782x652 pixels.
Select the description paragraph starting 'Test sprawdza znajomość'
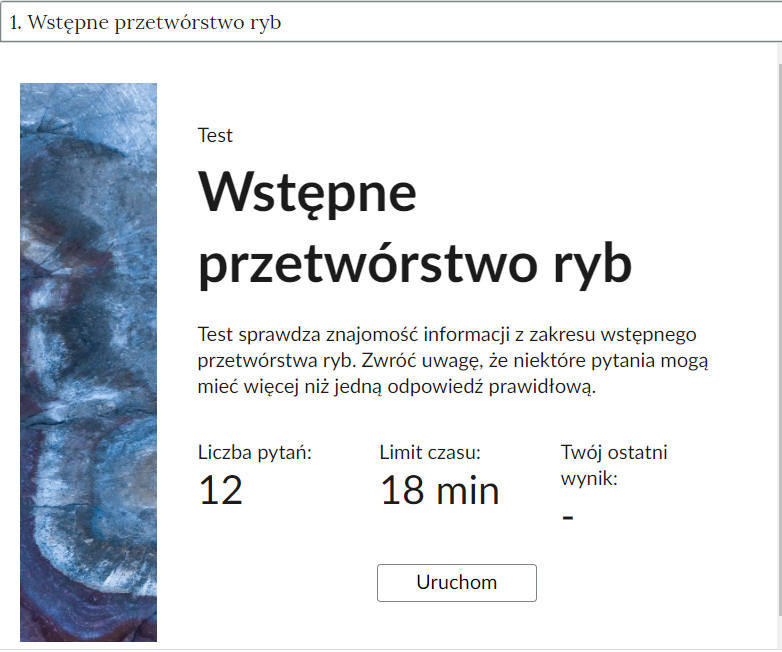coord(453,360)
